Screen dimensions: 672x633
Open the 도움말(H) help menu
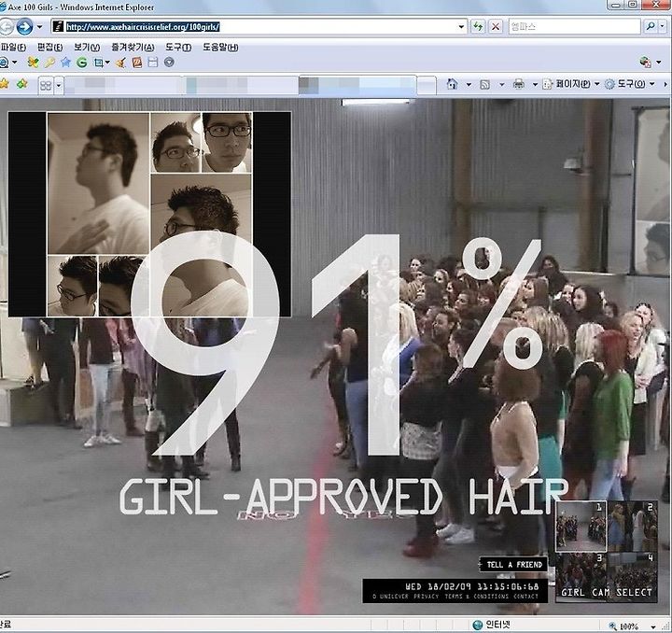tap(220, 47)
